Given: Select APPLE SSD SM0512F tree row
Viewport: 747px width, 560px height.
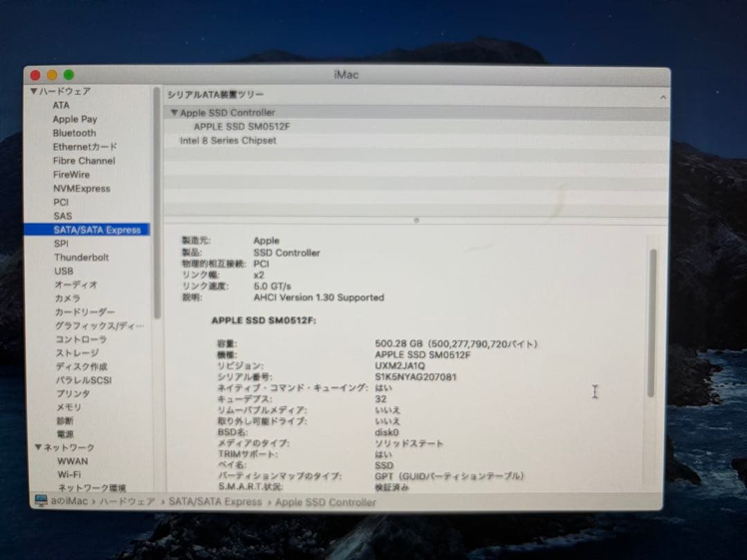Looking at the screenshot, I should point(241,127).
